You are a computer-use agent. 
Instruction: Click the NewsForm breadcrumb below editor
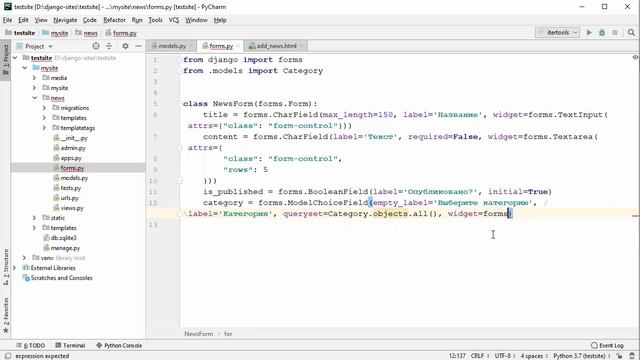(198, 334)
